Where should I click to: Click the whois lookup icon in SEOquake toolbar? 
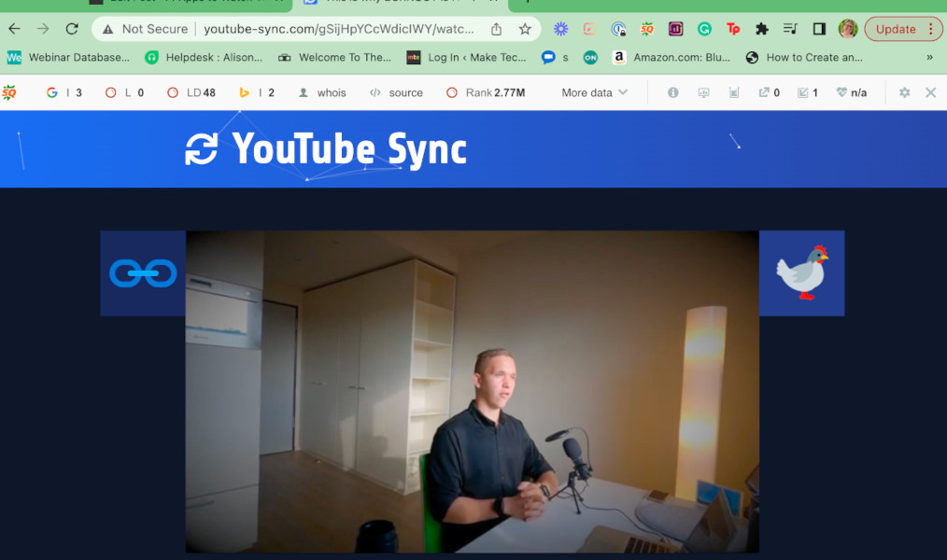322,92
